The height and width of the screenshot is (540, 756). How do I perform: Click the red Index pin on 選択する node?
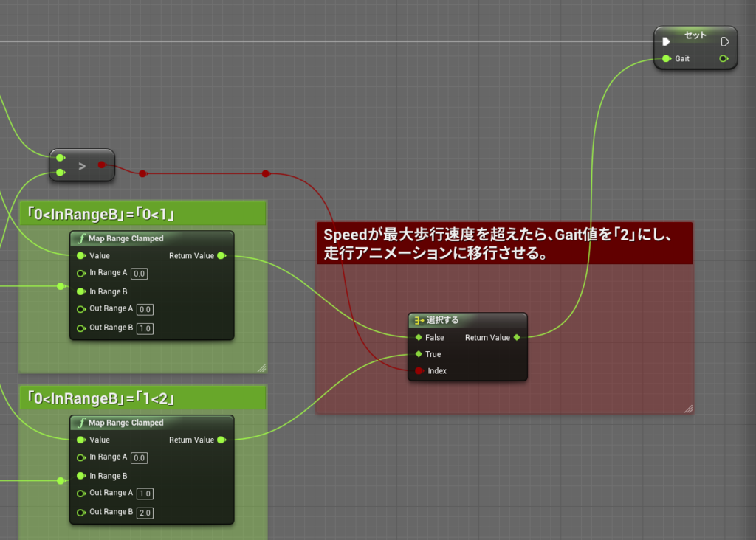[x=419, y=370]
